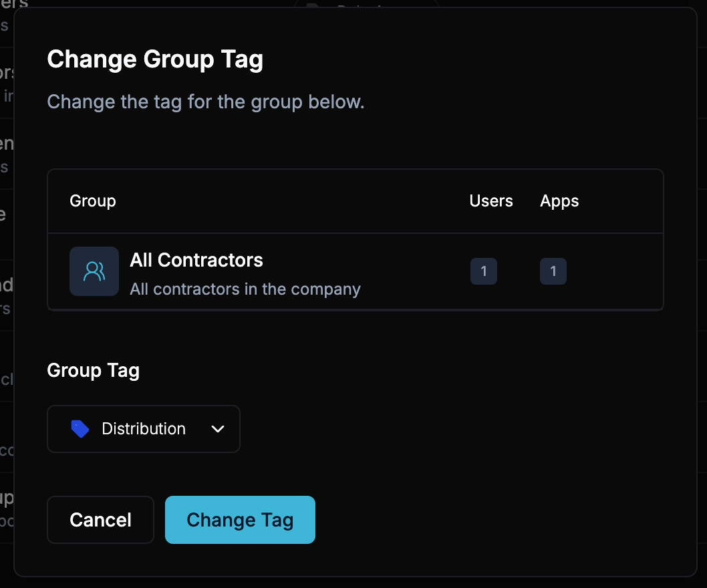Click the Users count badge showing 1
This screenshot has width=707, height=588.
[x=484, y=271]
